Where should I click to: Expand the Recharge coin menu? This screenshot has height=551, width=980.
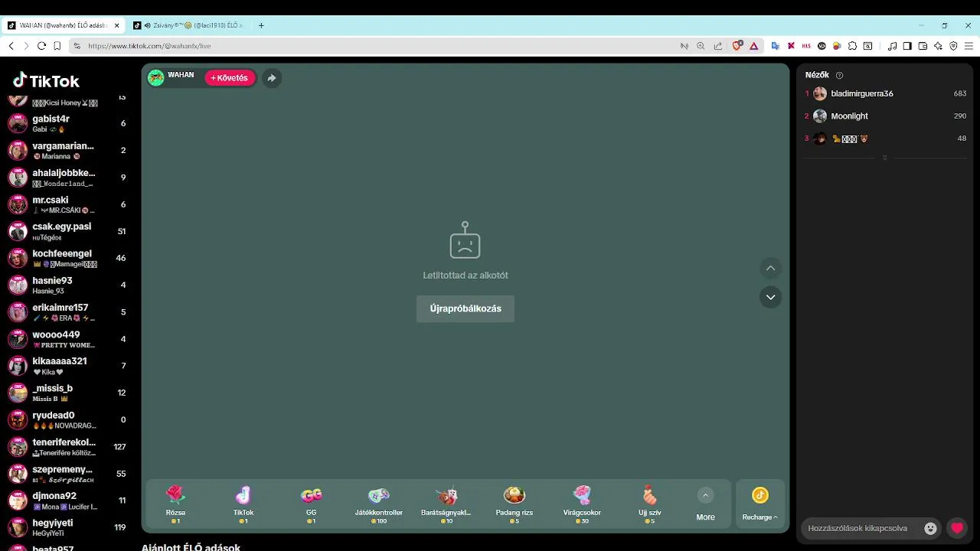click(x=760, y=504)
